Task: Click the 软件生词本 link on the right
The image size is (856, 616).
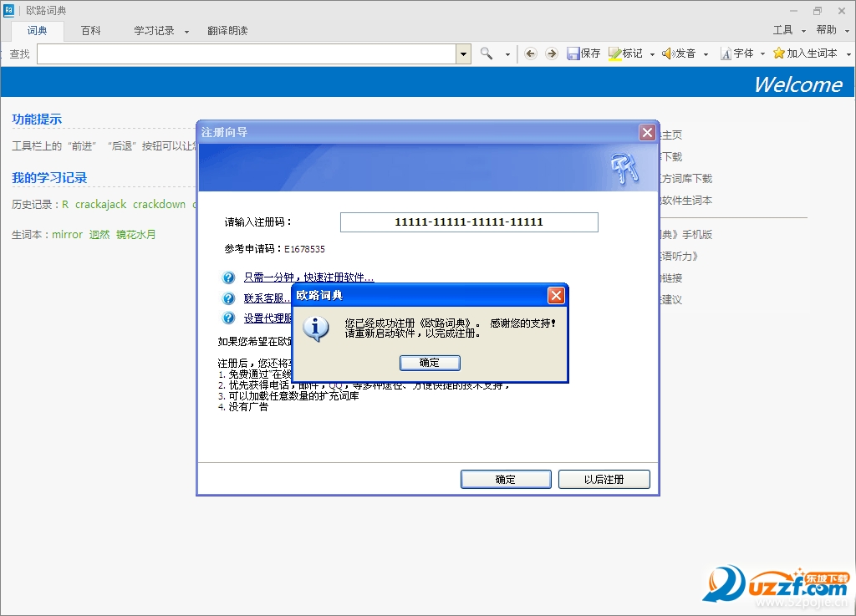Action: point(686,201)
